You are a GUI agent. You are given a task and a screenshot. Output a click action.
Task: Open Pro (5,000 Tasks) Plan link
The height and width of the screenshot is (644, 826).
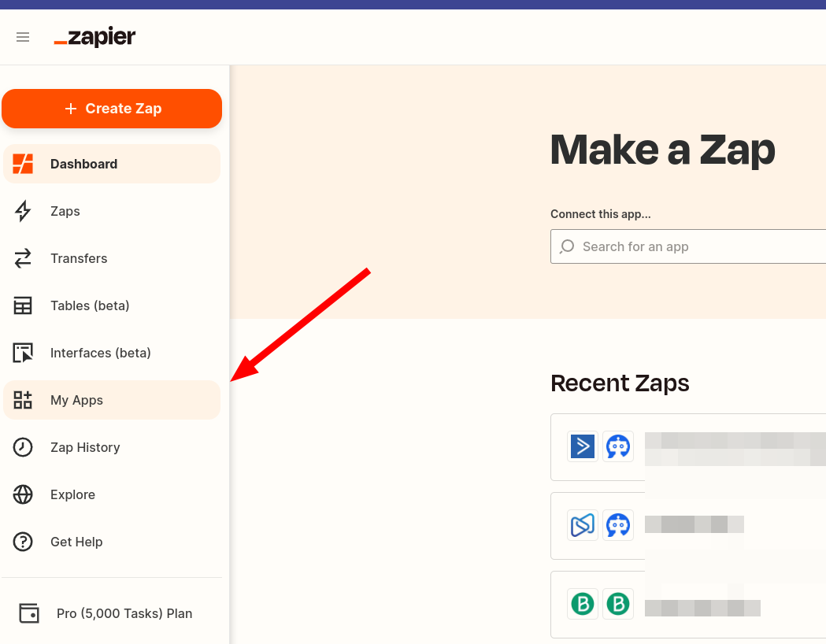click(x=124, y=613)
